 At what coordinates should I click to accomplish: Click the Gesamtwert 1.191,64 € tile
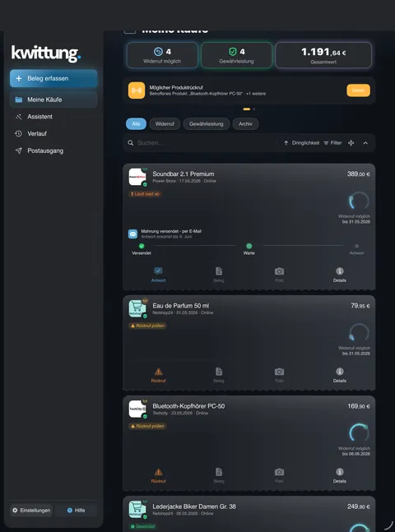click(x=323, y=55)
